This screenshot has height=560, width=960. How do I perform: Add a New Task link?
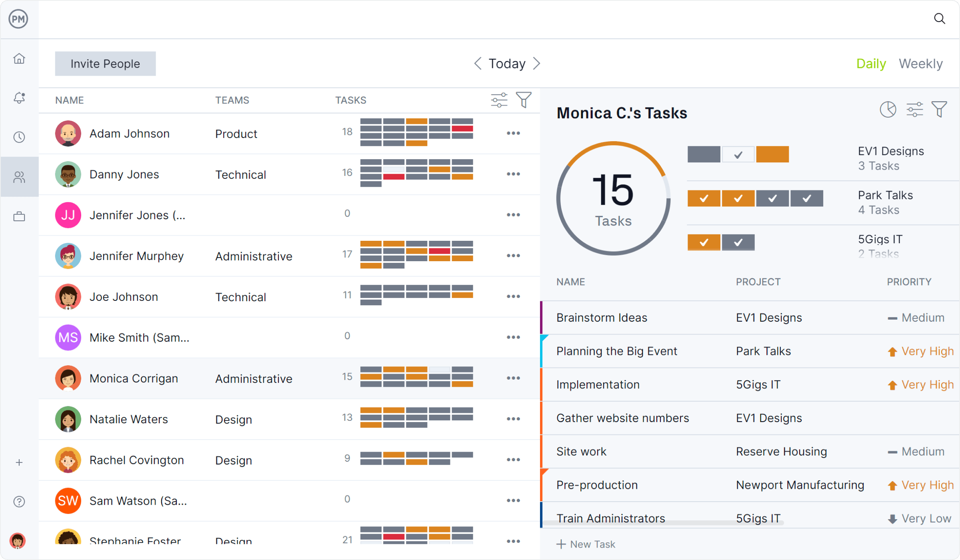pyautogui.click(x=586, y=544)
